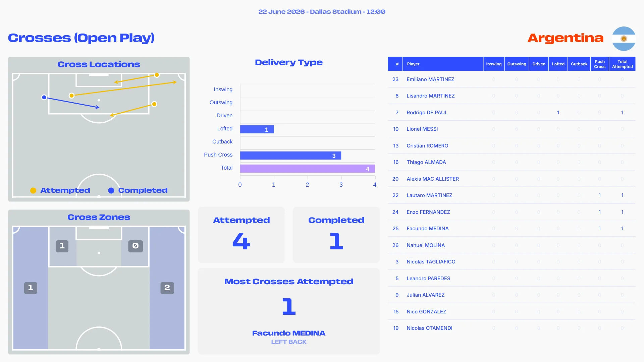Click Enzo FERNANDEZ's Total Attempted value 1
The image size is (644, 362).
coord(622,212)
